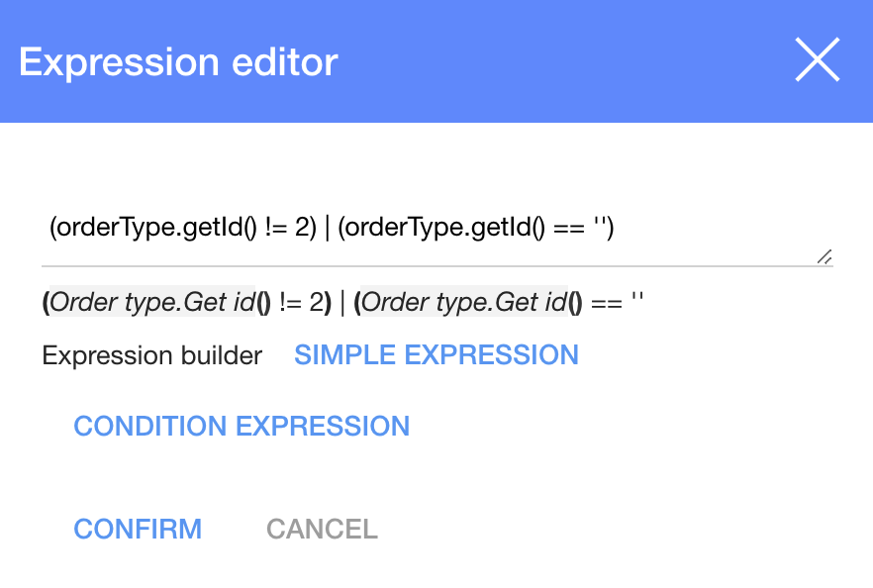Select the first Order type.Get id token
Viewport: 873px width, 588px height.
pos(153,302)
